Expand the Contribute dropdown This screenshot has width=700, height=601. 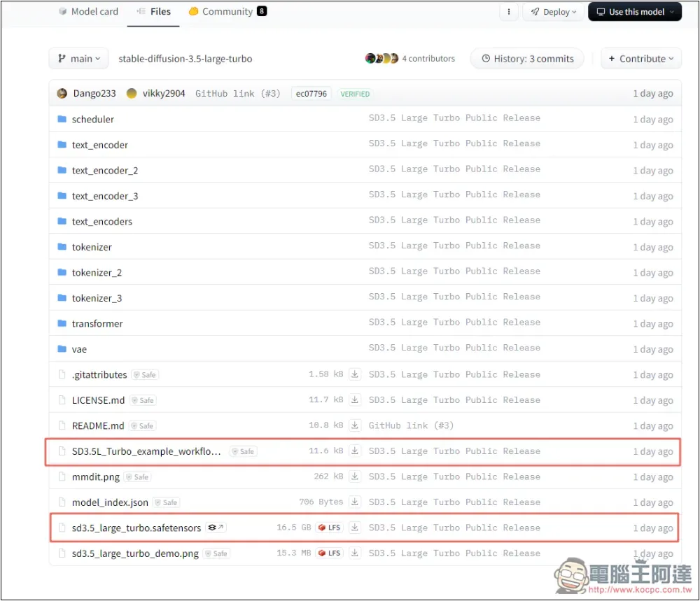[641, 59]
